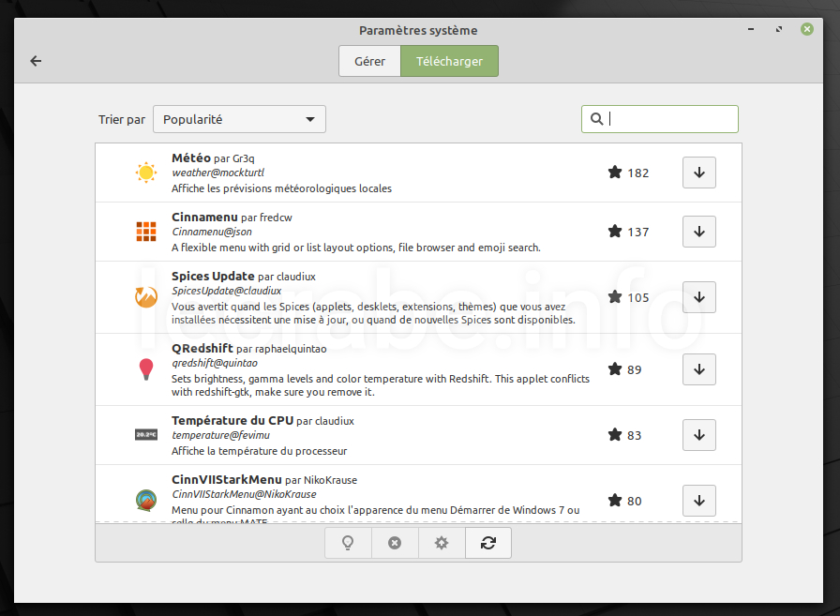Download the QRedshift applet
840x616 pixels.
[x=699, y=369]
